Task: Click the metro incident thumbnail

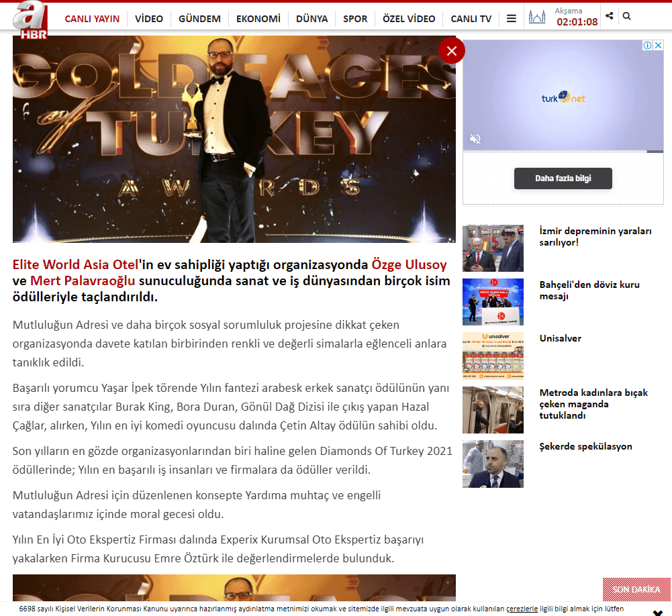Action: click(x=493, y=410)
